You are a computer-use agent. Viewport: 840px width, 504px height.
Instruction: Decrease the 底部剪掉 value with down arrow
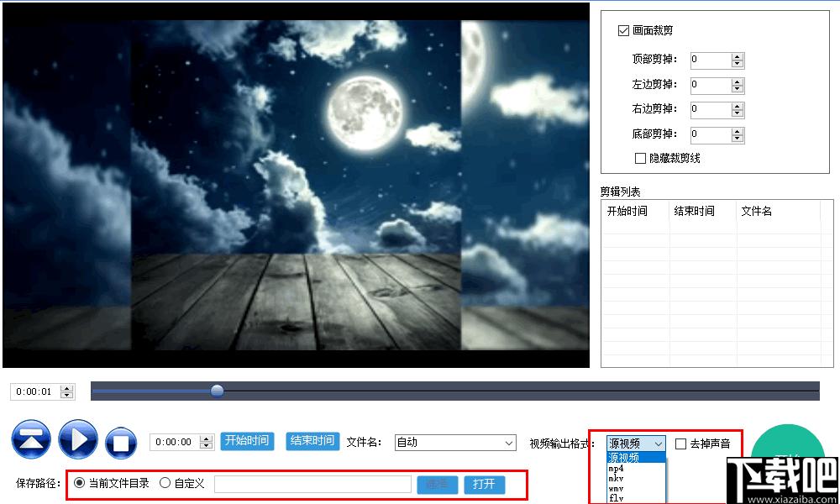pos(738,139)
